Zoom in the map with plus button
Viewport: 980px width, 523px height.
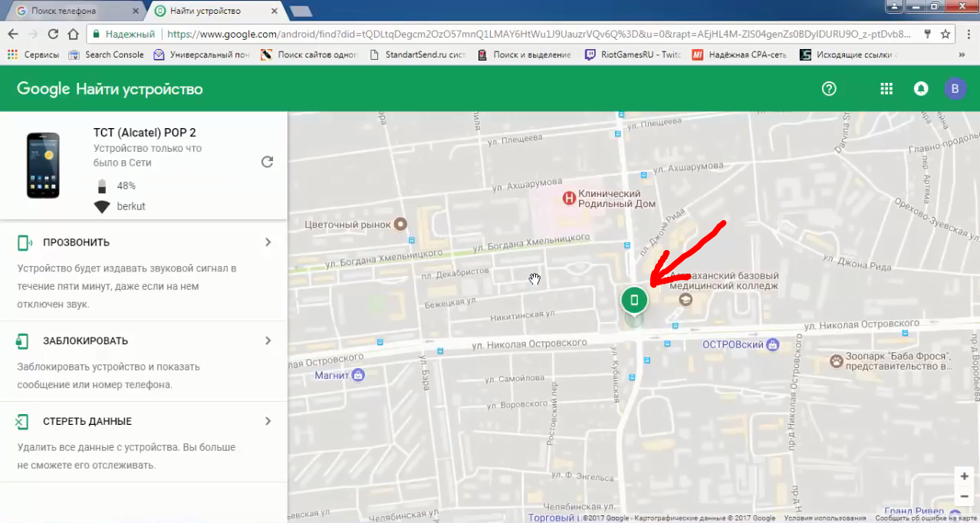[964, 476]
